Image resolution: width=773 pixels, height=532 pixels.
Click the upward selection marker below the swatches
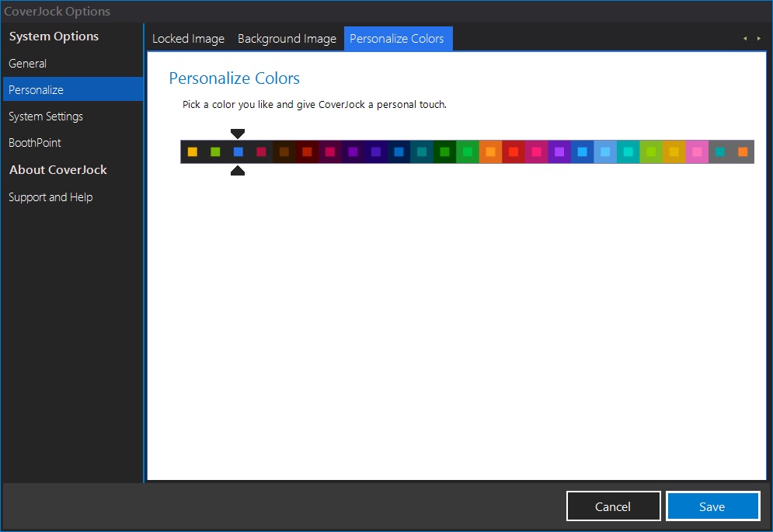[238, 171]
